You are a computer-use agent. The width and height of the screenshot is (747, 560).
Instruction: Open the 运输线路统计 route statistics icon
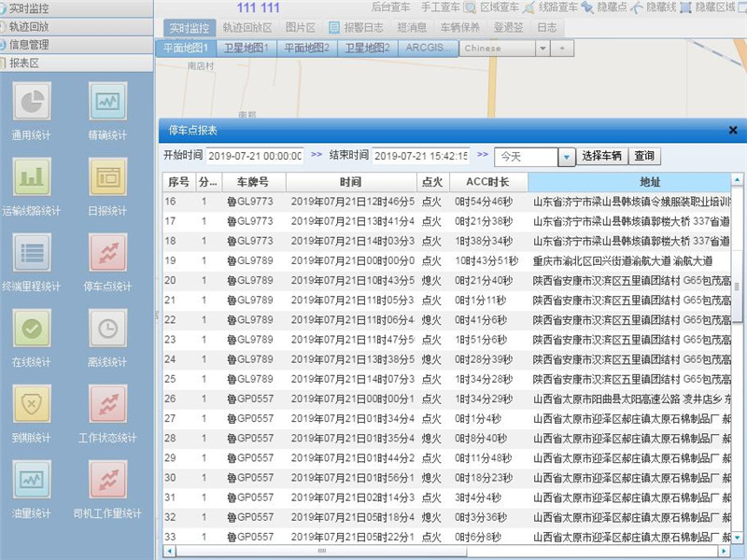pos(33,177)
